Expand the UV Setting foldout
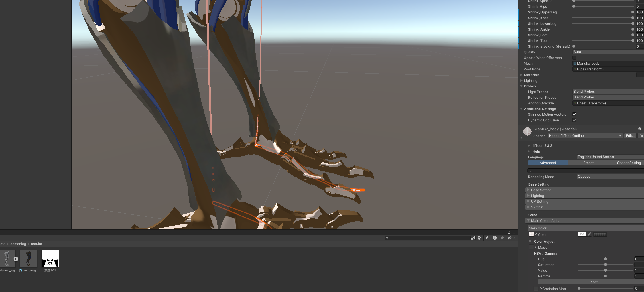This screenshot has height=292, width=644. point(585,202)
